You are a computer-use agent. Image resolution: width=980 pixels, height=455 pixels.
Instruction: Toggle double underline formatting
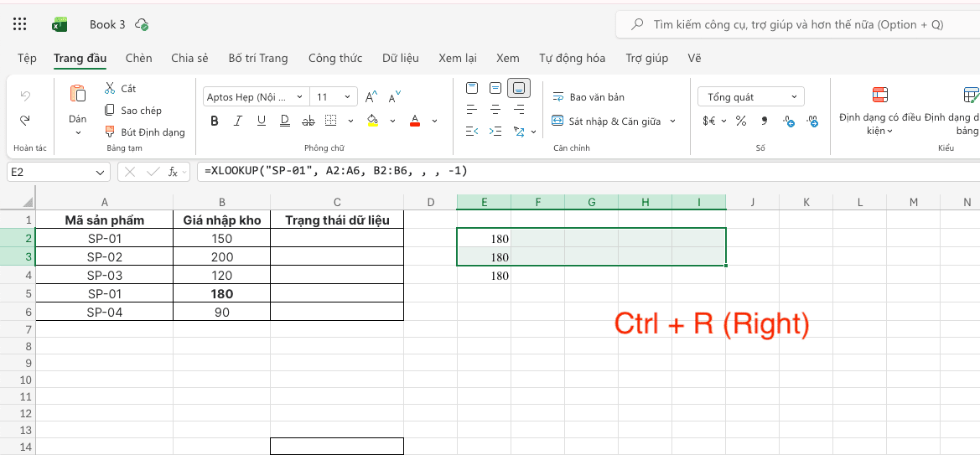pos(284,121)
